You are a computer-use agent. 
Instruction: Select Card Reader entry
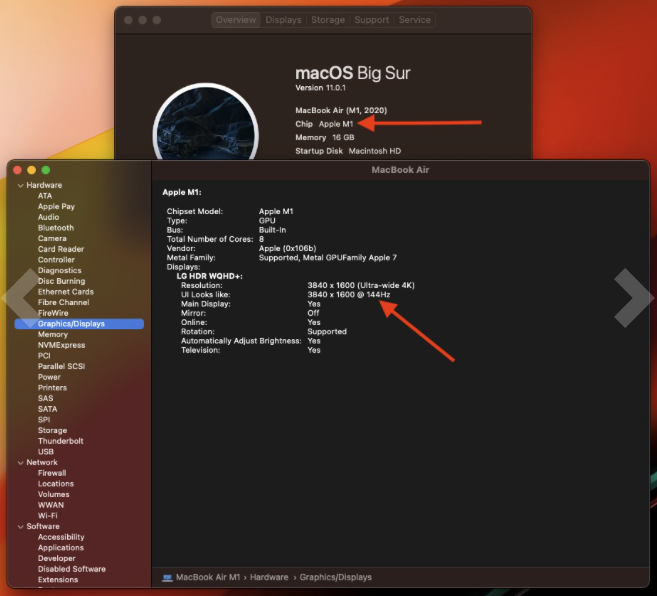(x=61, y=249)
